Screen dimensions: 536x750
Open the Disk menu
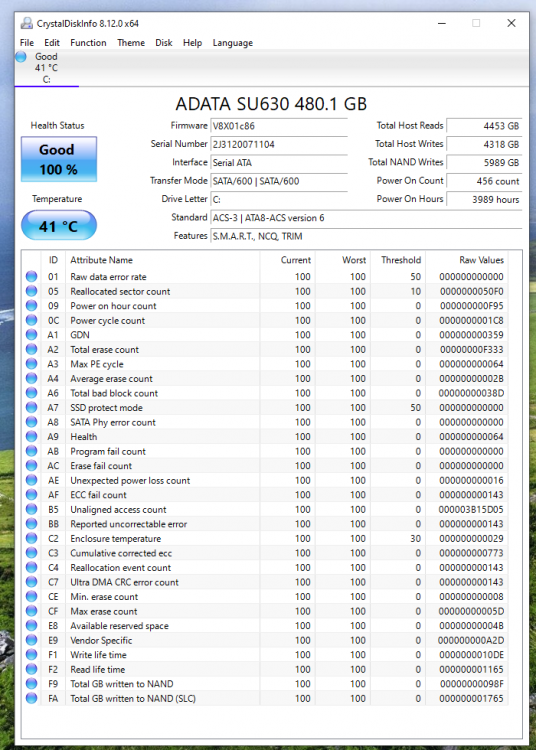164,43
